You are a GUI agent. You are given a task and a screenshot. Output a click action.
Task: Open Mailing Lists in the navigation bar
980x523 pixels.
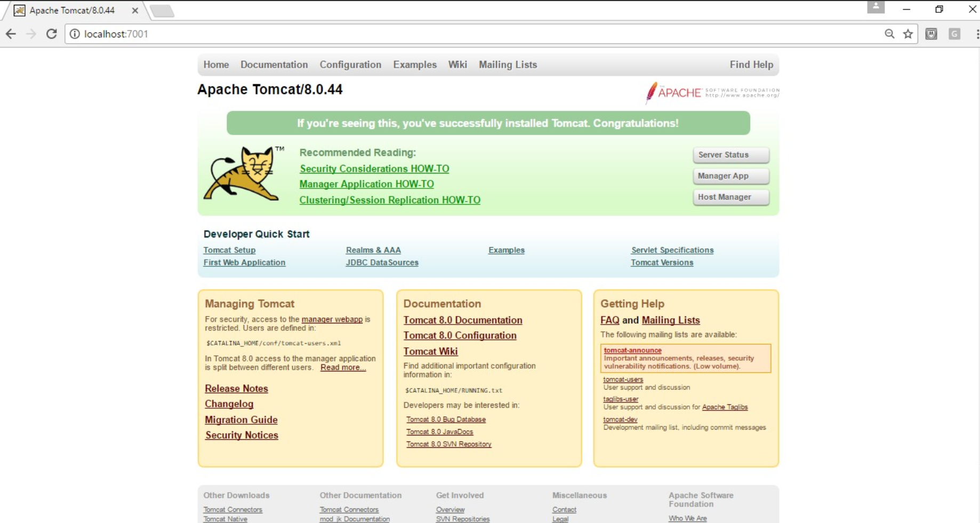click(508, 65)
